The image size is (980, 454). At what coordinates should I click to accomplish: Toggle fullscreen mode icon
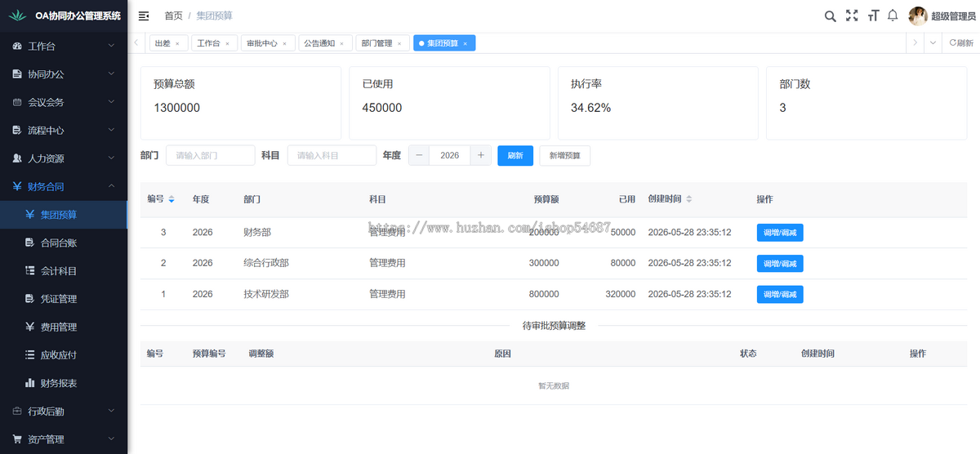tap(852, 16)
